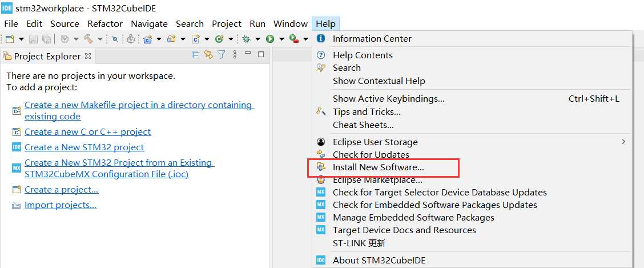
Task: Open the Debug dropdown arrow
Action: pos(257,39)
